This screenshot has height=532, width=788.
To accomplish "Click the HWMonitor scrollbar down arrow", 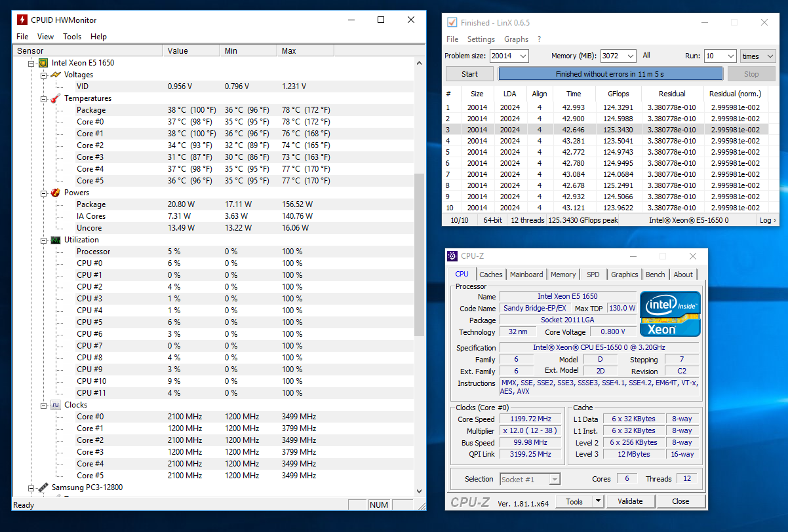I will click(420, 491).
